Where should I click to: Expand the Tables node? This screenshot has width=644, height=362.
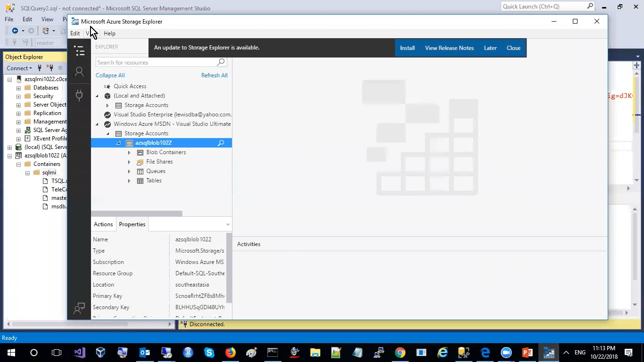(x=129, y=181)
